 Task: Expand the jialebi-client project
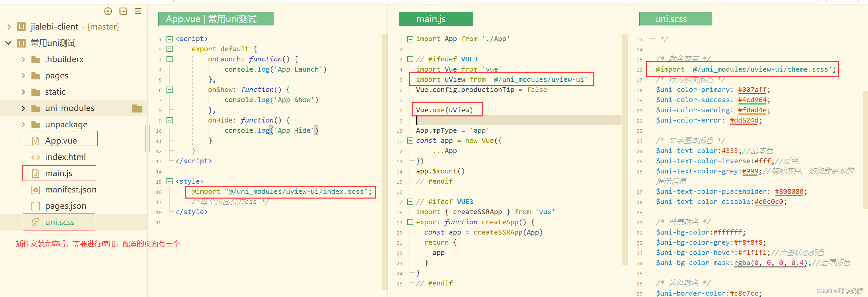point(9,26)
